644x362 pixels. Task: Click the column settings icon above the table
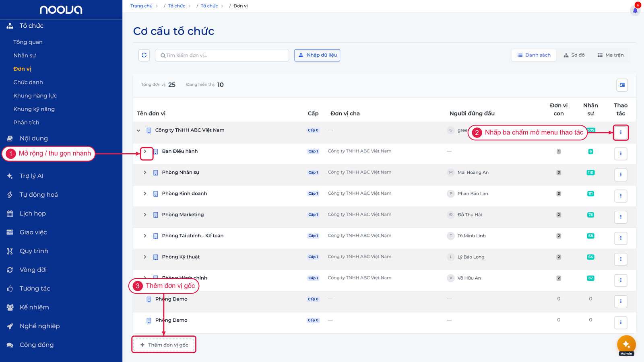pyautogui.click(x=622, y=85)
